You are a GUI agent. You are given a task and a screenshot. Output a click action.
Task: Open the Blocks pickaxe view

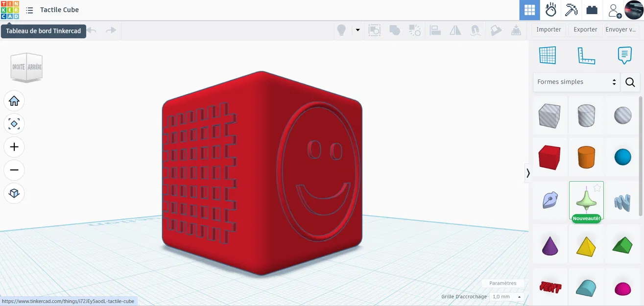tap(571, 10)
